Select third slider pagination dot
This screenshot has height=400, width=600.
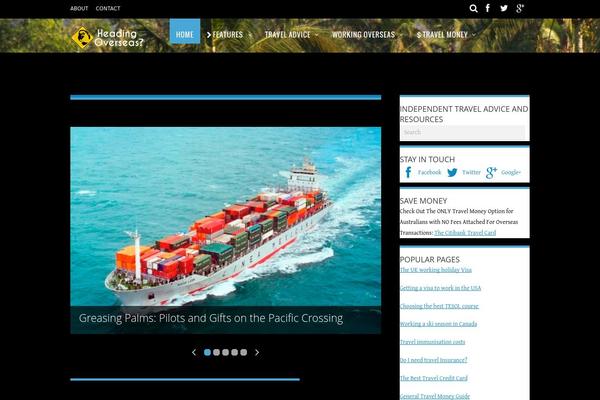(x=225, y=352)
